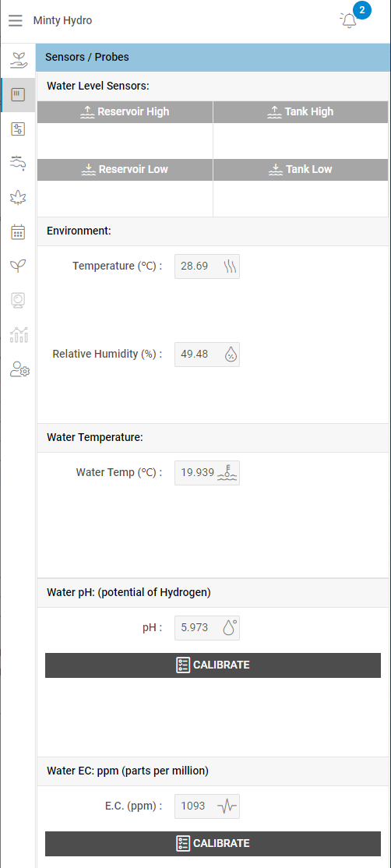
Task: Select the plant-in-hand sidebar icon
Action: [18, 60]
